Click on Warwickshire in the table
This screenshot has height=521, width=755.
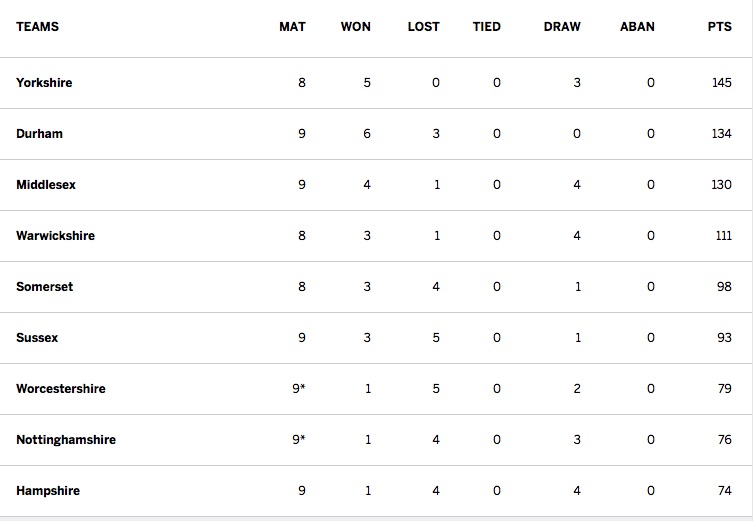point(55,236)
